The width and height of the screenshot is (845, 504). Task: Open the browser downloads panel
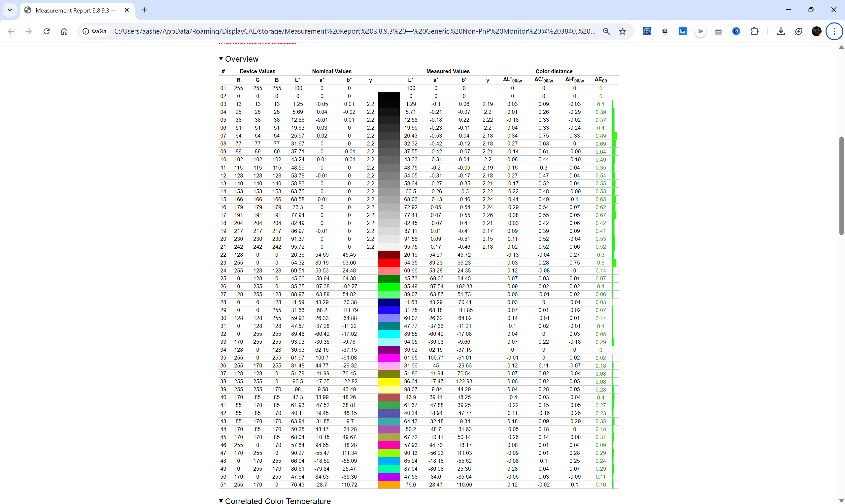(781, 31)
